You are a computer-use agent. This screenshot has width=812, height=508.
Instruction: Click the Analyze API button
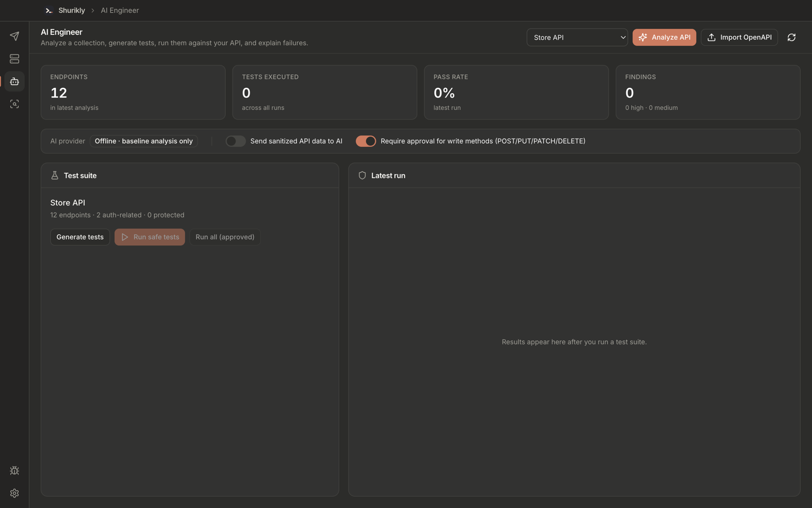tap(664, 37)
